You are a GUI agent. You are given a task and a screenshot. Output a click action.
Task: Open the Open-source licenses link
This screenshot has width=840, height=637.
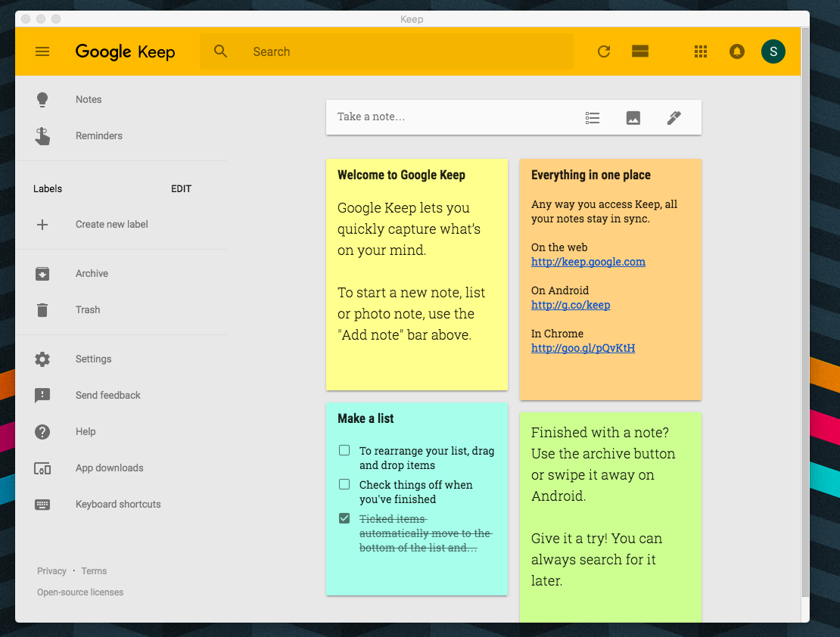coord(80,592)
